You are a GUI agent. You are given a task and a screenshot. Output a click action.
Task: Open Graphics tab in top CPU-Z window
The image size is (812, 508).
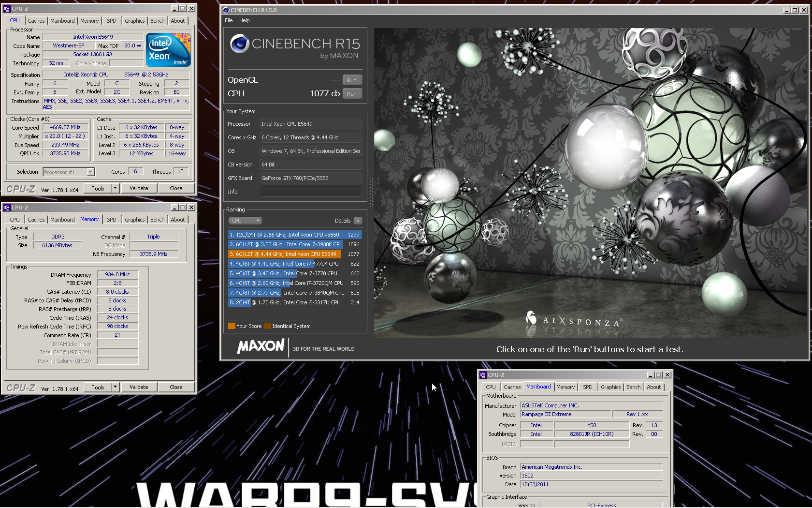point(134,21)
